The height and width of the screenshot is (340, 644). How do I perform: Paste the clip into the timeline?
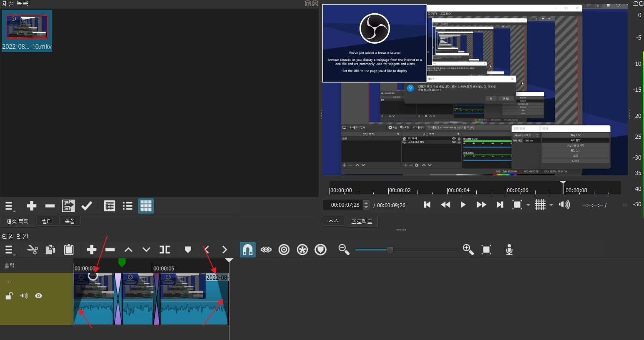click(x=69, y=250)
